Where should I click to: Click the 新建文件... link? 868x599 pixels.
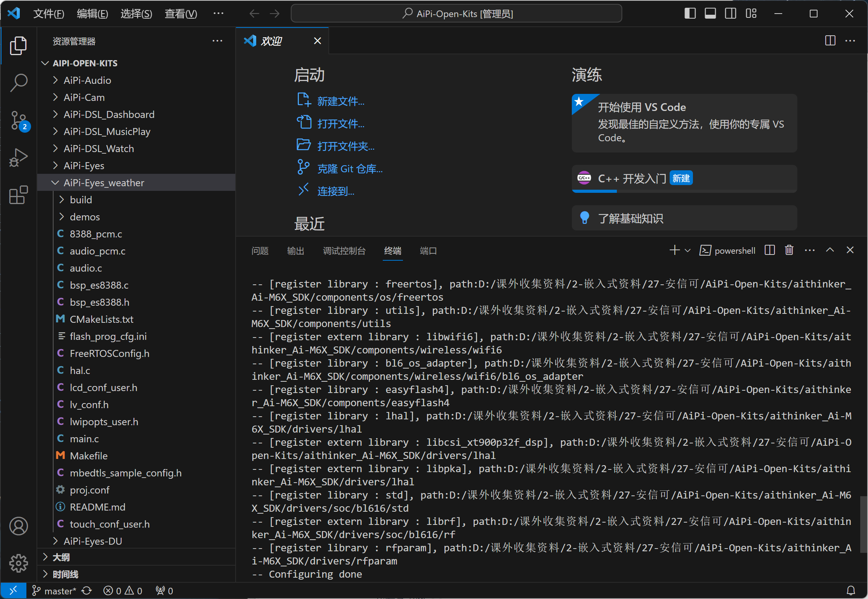pos(340,101)
